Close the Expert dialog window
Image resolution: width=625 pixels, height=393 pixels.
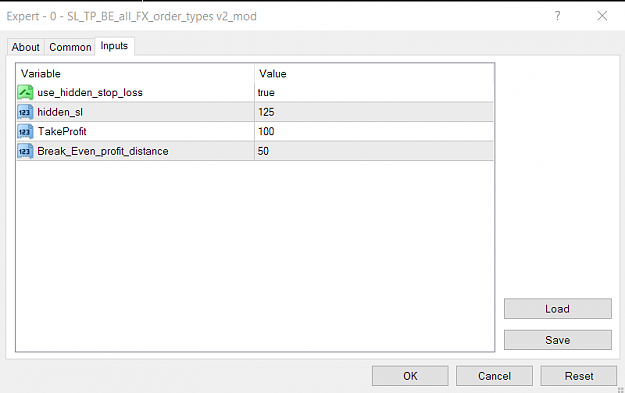(x=602, y=16)
